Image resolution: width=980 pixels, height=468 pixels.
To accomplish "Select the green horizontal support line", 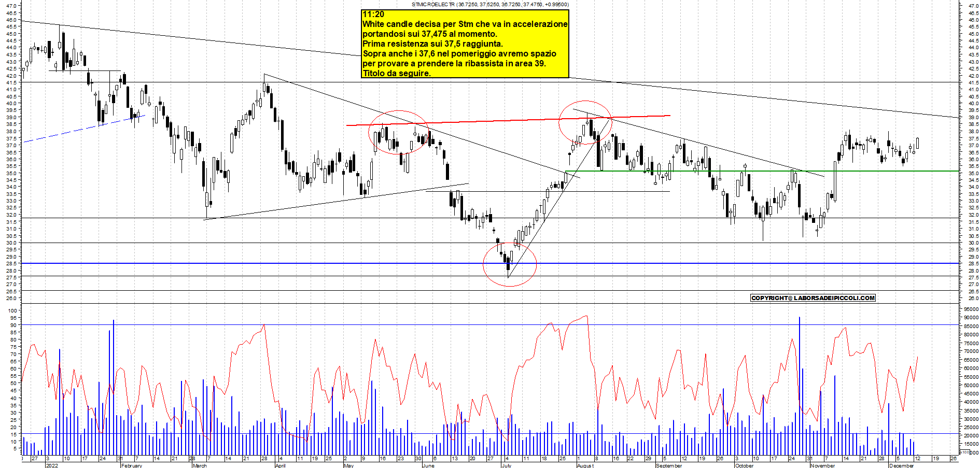I will click(x=762, y=171).
